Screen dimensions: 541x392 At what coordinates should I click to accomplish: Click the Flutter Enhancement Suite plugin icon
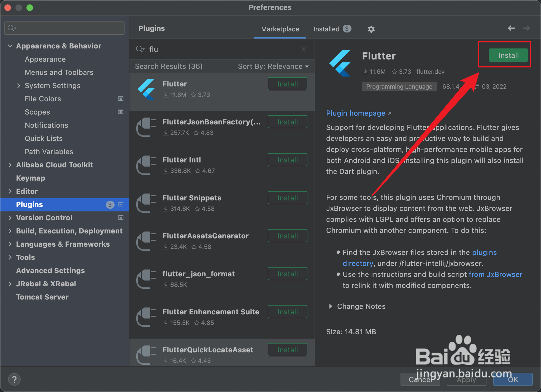146,317
